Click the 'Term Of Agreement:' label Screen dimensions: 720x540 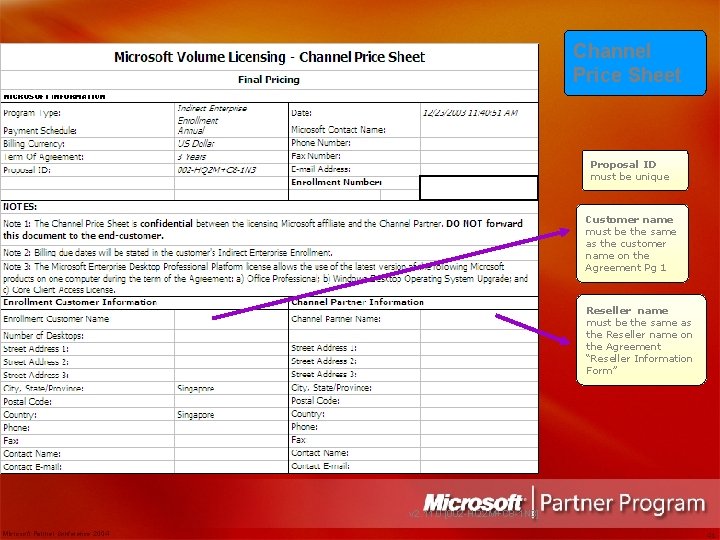[43, 157]
